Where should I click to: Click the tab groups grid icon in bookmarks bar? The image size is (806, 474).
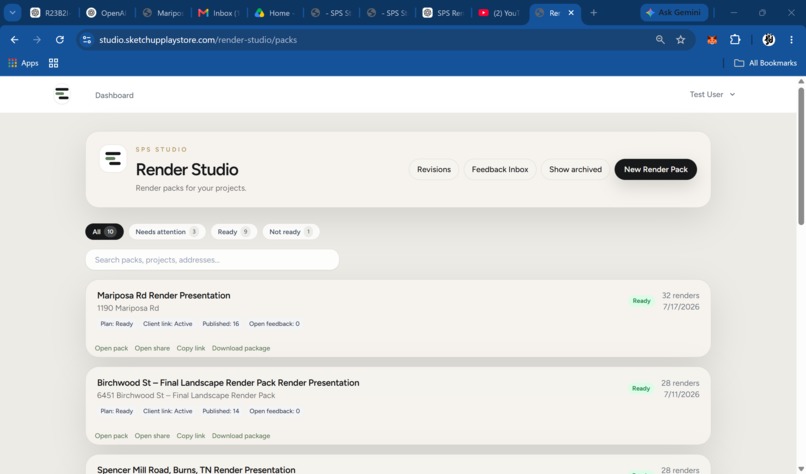coord(53,63)
